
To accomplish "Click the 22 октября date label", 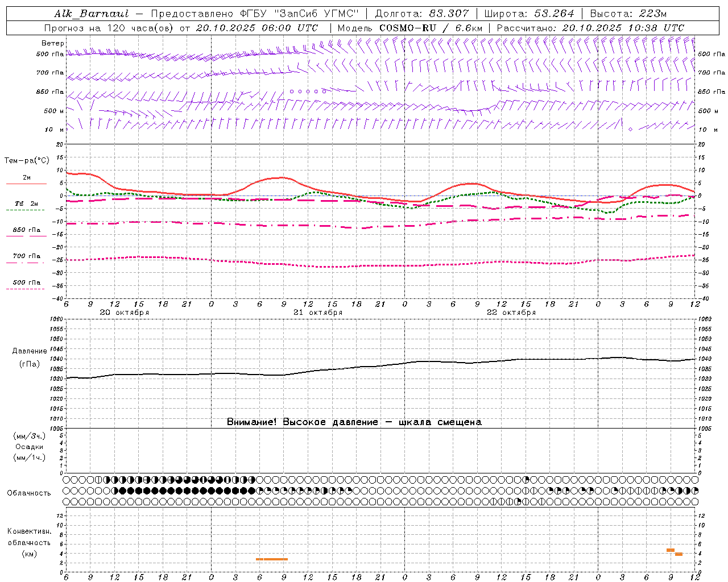I will point(511,313).
